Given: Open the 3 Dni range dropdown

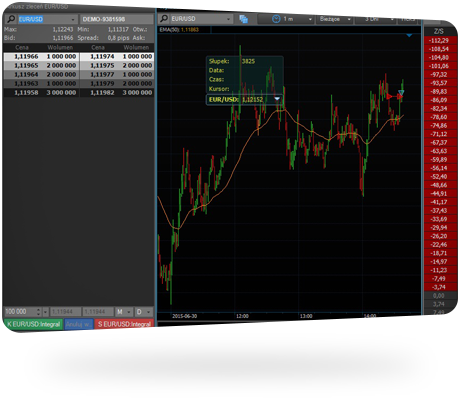Looking at the screenshot, I should 392,19.
